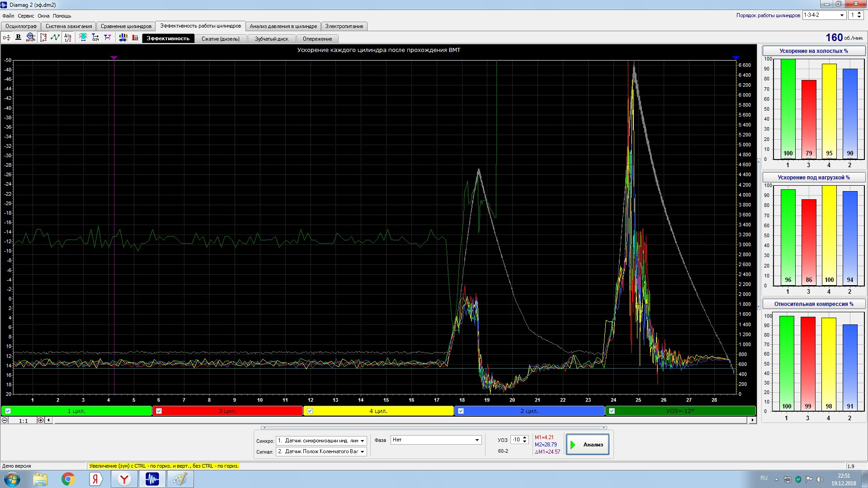
Task: Toggle the 4 цил. checkbox
Action: 310,411
